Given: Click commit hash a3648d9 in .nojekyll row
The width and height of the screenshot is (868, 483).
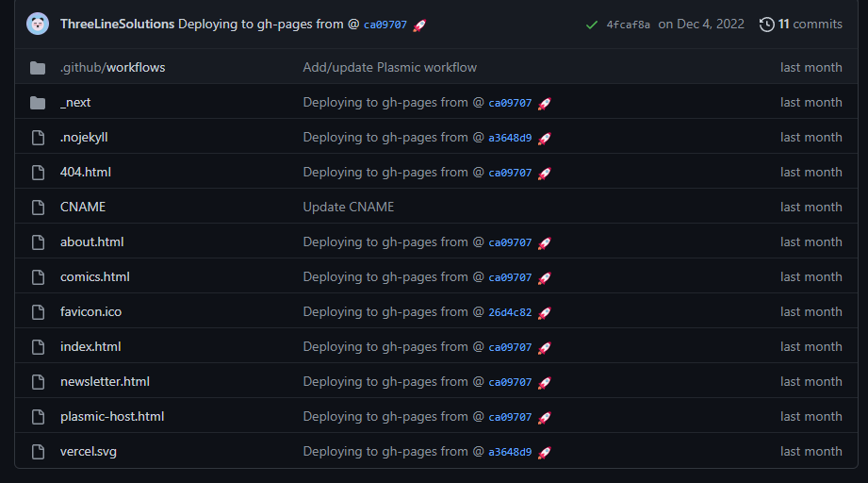Looking at the screenshot, I should 510,138.
